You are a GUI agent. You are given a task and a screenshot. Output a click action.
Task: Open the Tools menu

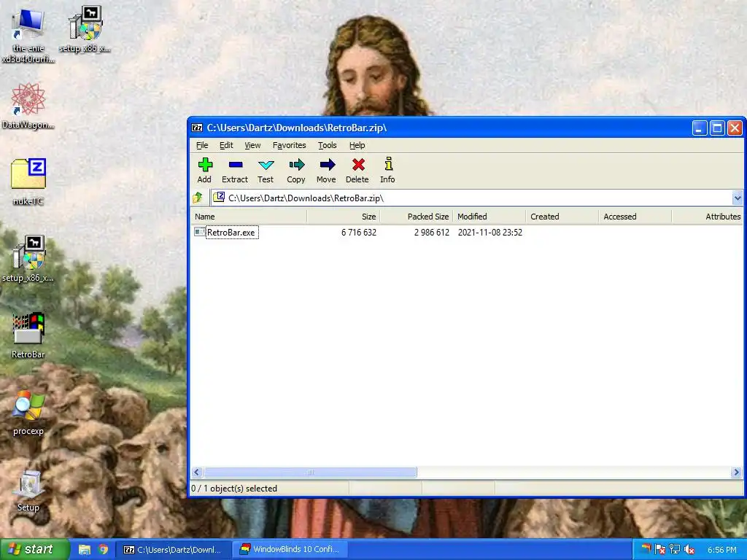click(328, 145)
